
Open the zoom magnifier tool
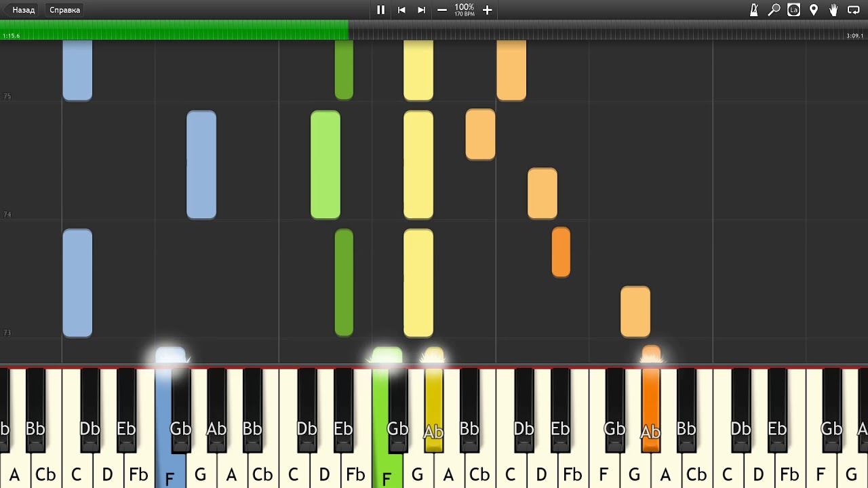click(x=774, y=10)
